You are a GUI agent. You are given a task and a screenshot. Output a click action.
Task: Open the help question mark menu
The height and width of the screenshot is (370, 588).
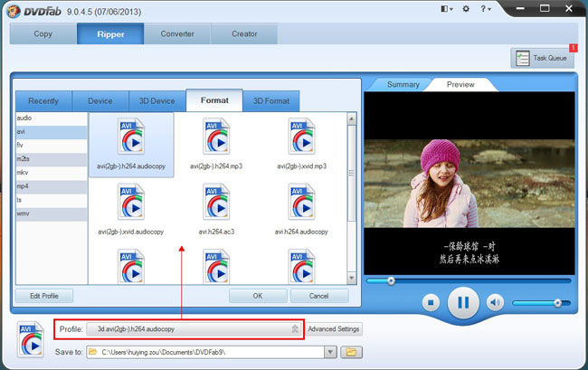485,9
